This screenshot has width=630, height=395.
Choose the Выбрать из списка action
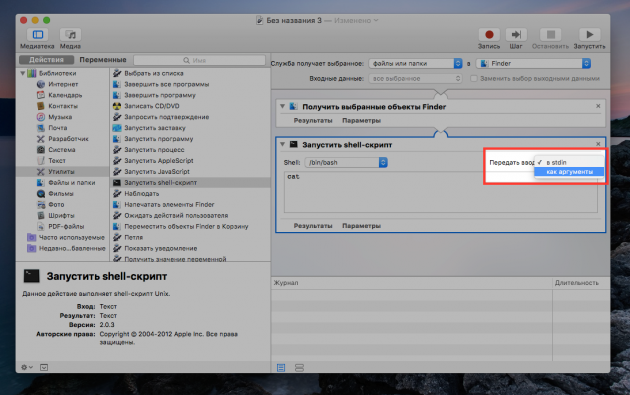(153, 74)
